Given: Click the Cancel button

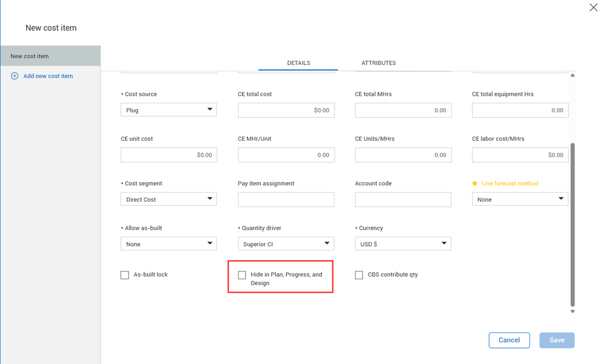Looking at the screenshot, I should pyautogui.click(x=509, y=340).
